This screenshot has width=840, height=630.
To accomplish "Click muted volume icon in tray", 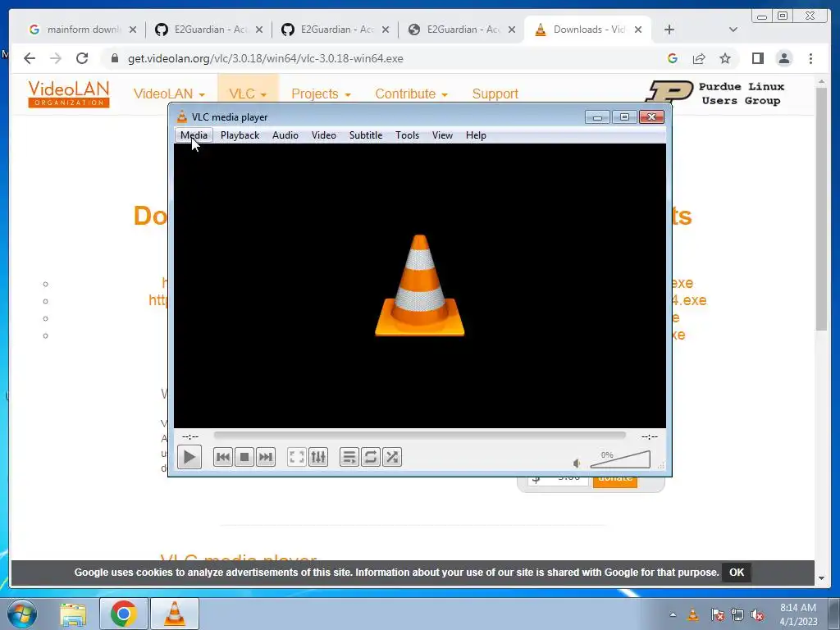I will click(x=757, y=615).
